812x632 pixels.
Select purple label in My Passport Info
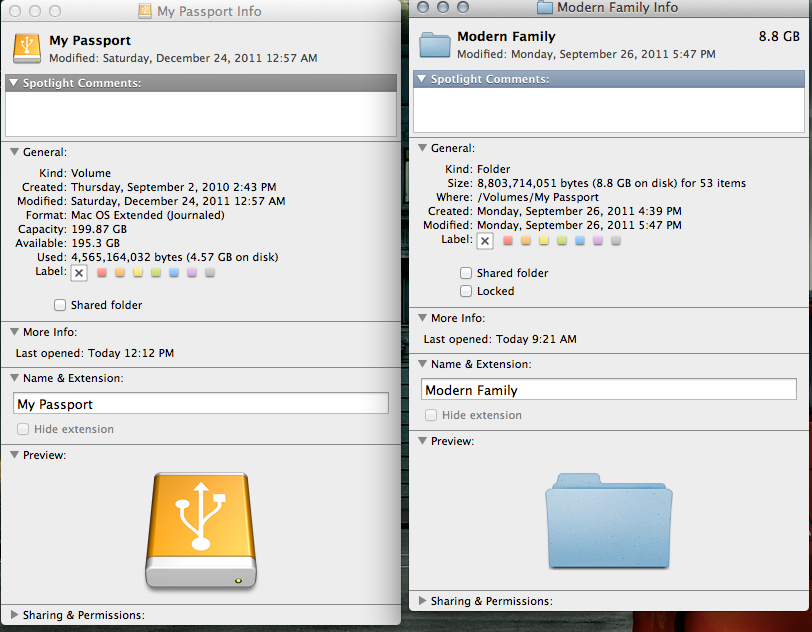[x=192, y=272]
